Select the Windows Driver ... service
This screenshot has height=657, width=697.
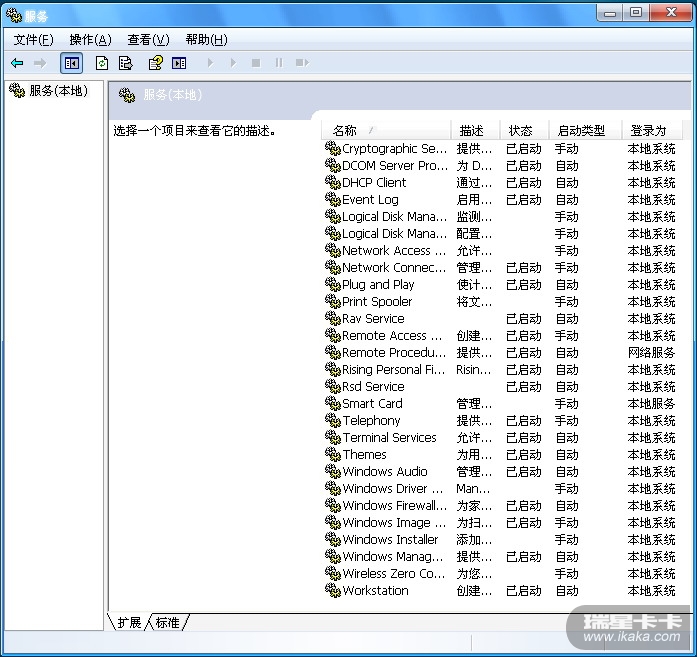coord(393,488)
